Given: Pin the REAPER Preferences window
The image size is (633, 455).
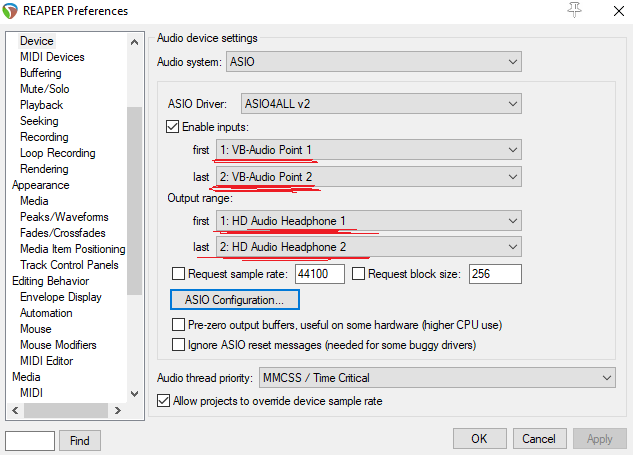Looking at the screenshot, I should (574, 10).
